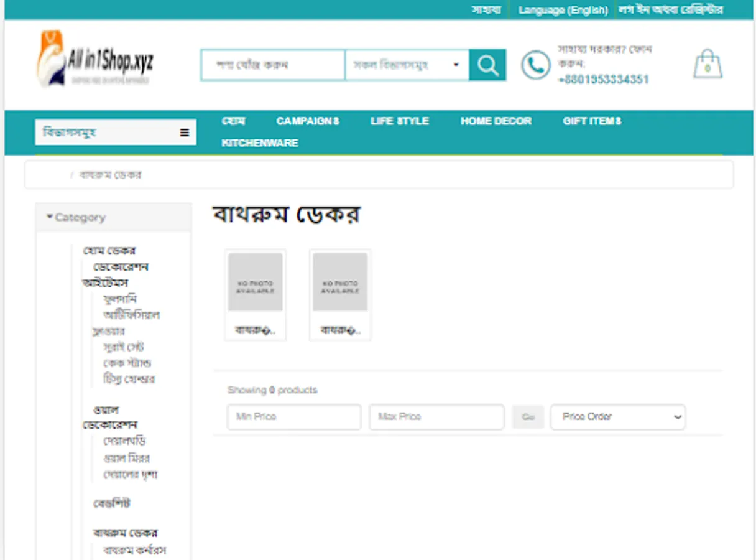Open the shopping bag cart icon

(x=708, y=64)
